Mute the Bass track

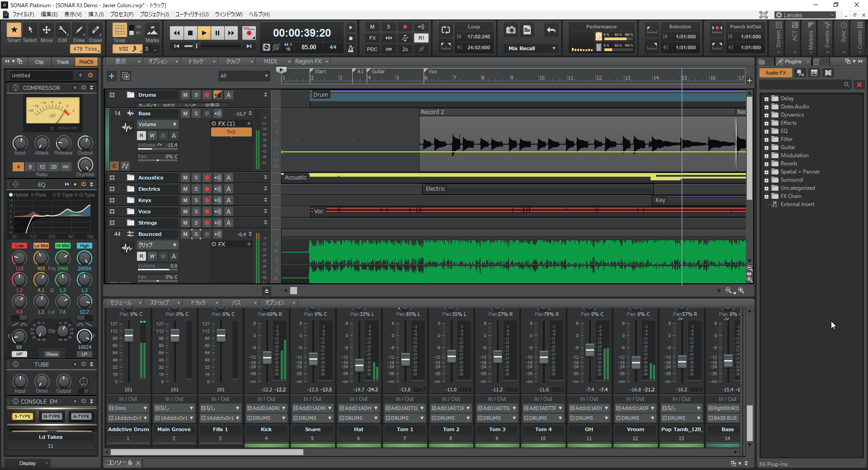pyautogui.click(x=185, y=113)
